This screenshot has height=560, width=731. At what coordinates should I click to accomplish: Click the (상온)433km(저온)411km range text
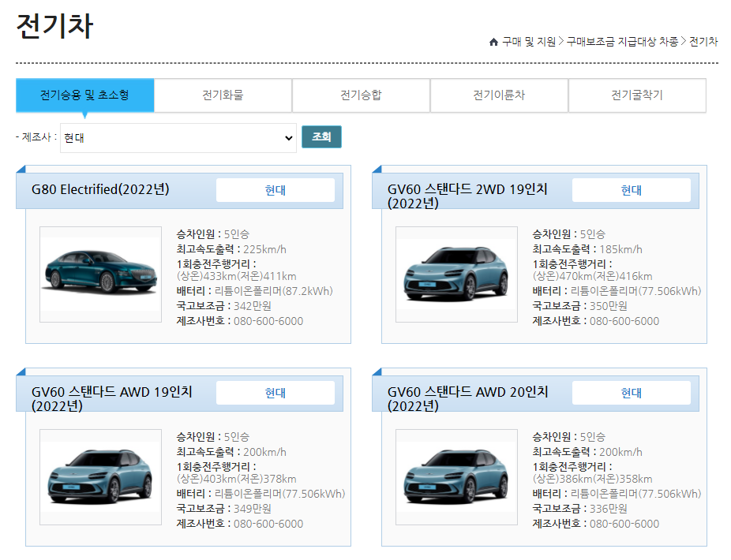click(236, 276)
